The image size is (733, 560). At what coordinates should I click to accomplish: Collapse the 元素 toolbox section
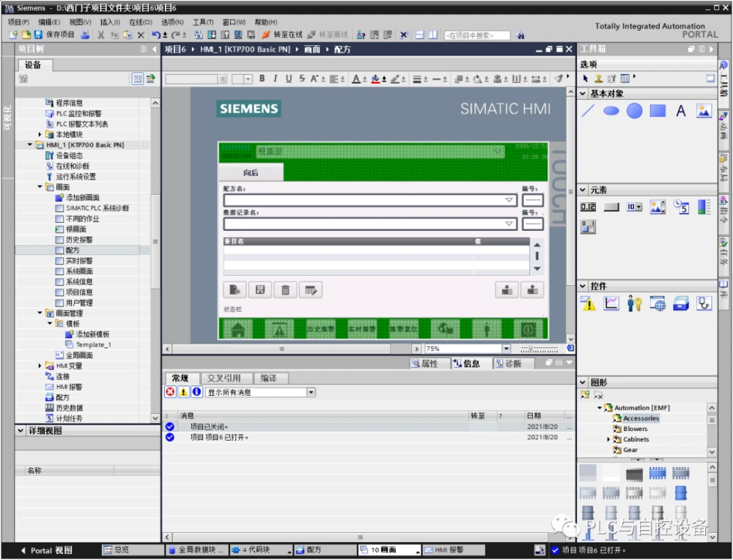583,190
